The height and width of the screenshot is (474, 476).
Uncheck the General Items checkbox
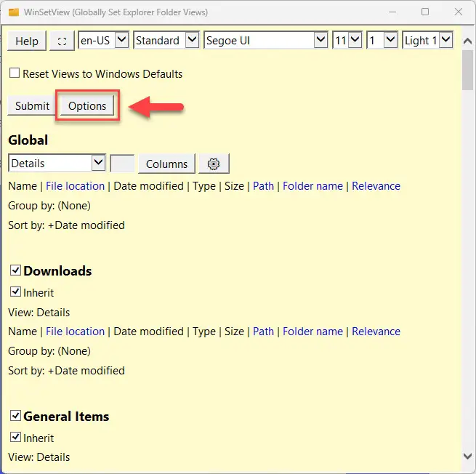click(x=15, y=415)
